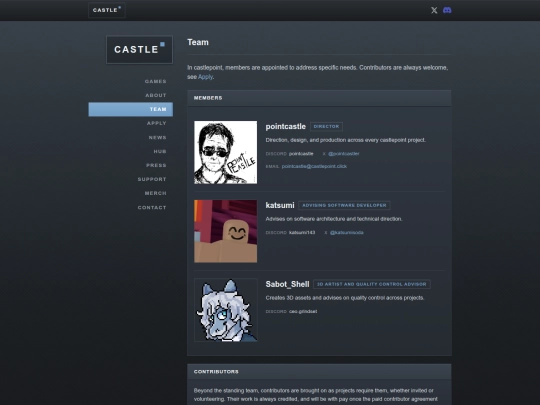Follow the Apply link in intro text
Image resolution: width=540 pixels, height=405 pixels.
pos(205,77)
